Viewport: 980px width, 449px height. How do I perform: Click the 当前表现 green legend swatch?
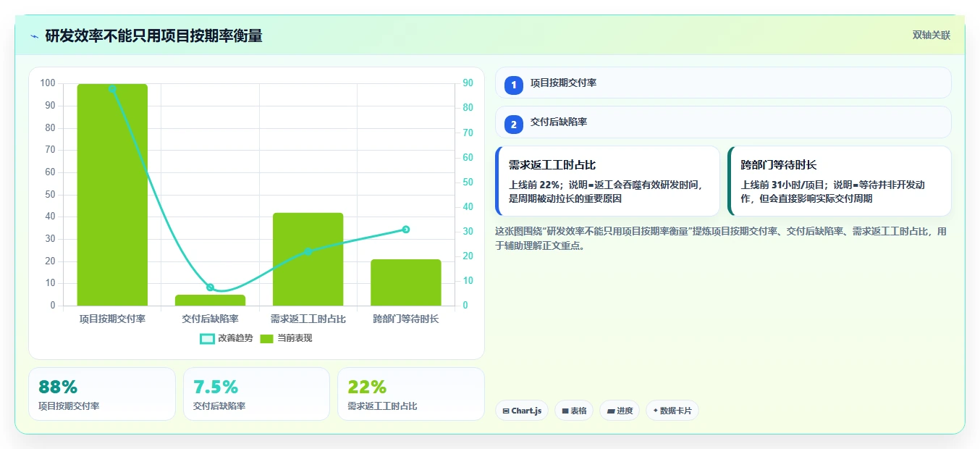pyautogui.click(x=267, y=338)
